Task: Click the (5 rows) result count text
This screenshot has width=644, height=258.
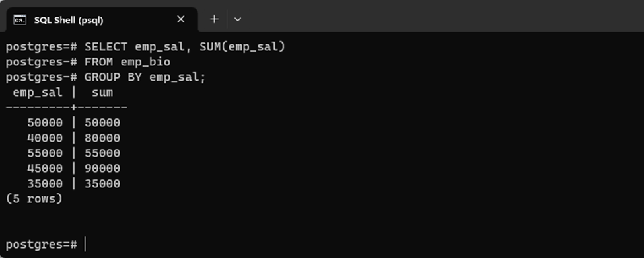Action: point(34,199)
